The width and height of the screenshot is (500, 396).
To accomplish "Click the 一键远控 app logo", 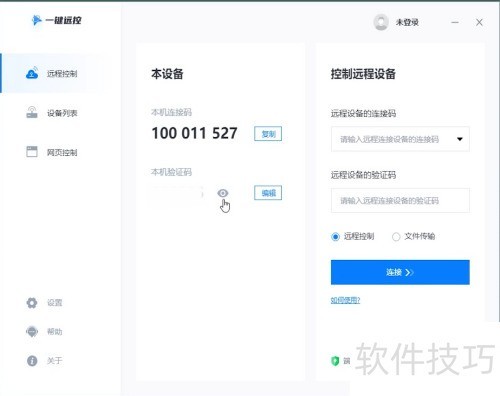I will (56, 20).
